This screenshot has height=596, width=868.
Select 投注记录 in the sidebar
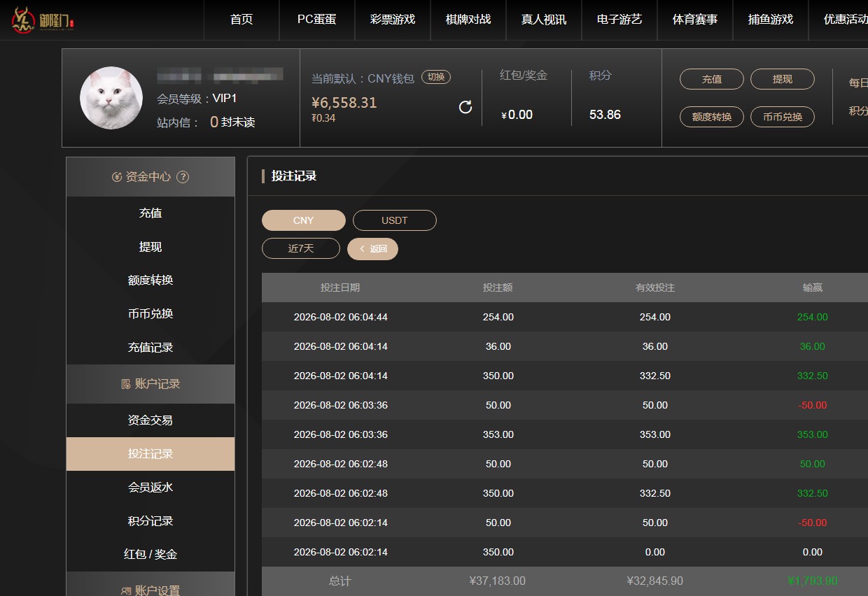click(150, 454)
